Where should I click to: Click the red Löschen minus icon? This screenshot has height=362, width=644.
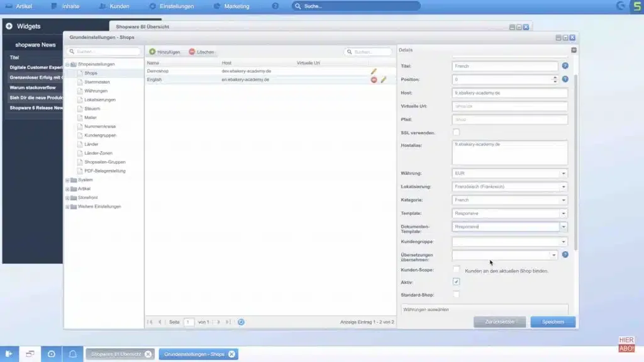[x=192, y=52]
